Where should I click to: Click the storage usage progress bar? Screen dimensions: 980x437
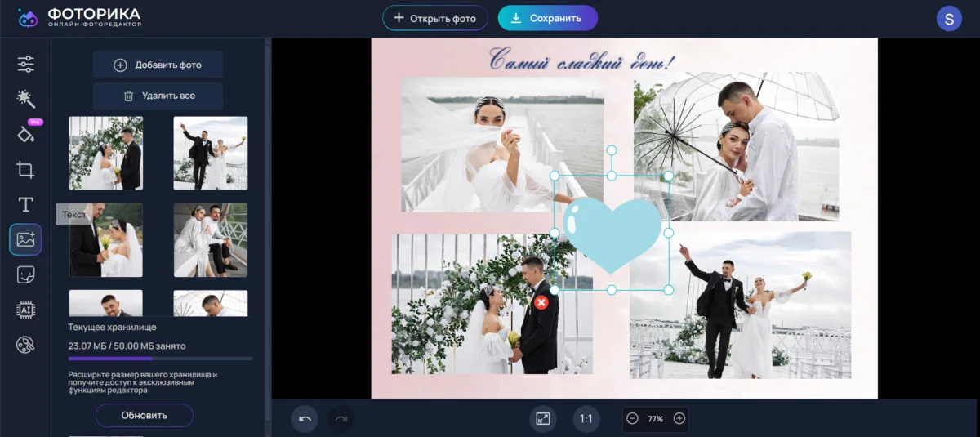point(160,359)
